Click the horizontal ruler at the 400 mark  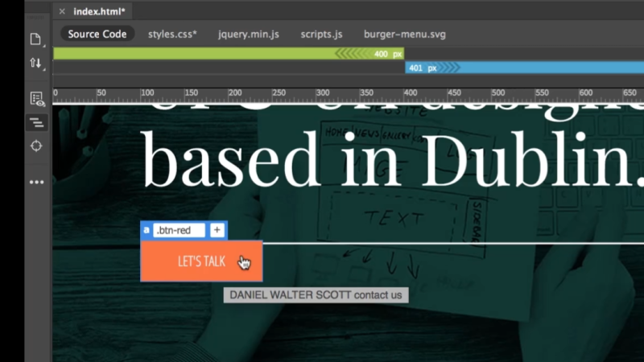click(x=411, y=94)
